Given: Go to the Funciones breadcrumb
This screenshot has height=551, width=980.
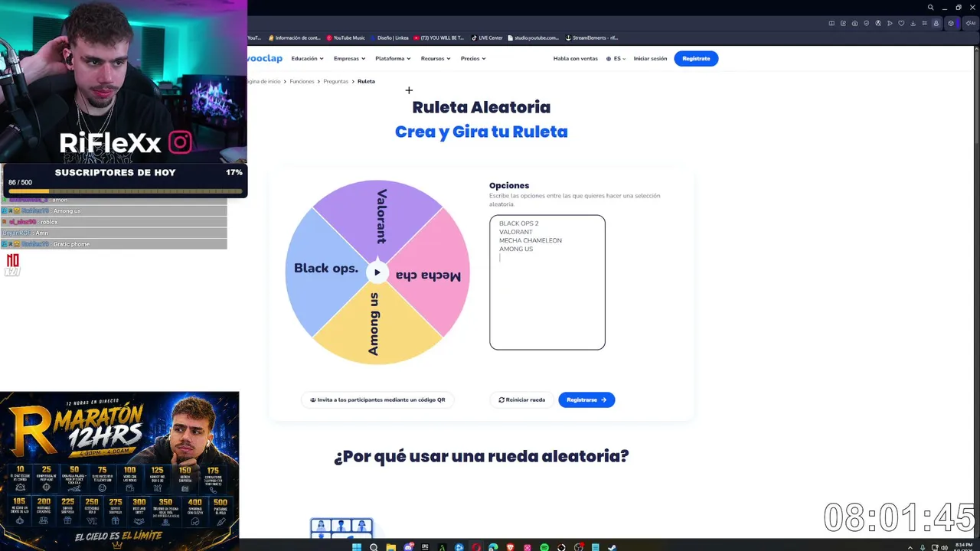Looking at the screenshot, I should coord(302,81).
